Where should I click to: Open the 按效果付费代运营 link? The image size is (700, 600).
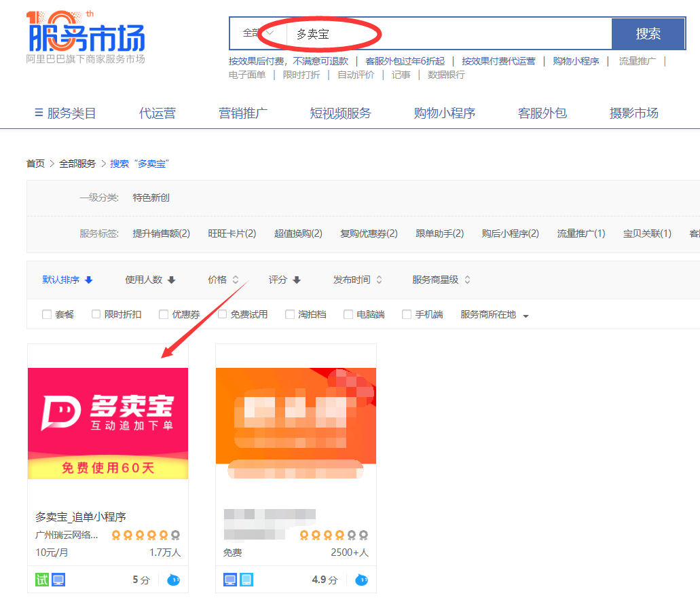(498, 61)
